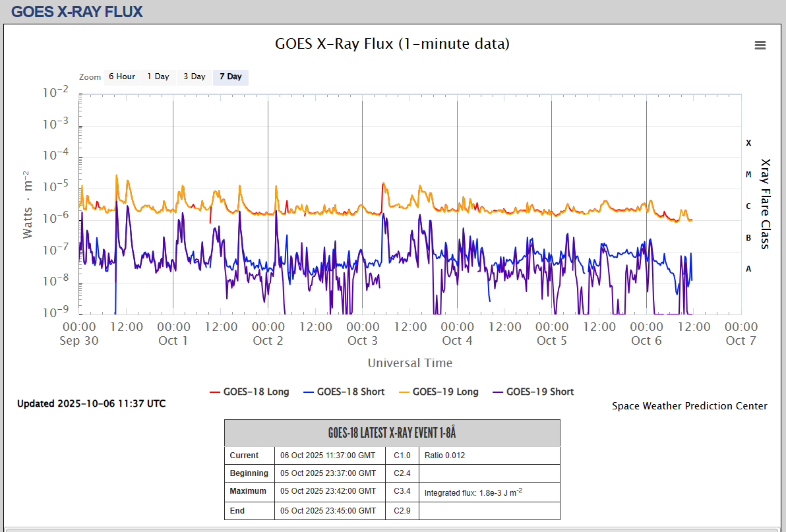This screenshot has width=786, height=532.
Task: Click the chart title GOES X-Ray Flux
Action: pos(392,44)
